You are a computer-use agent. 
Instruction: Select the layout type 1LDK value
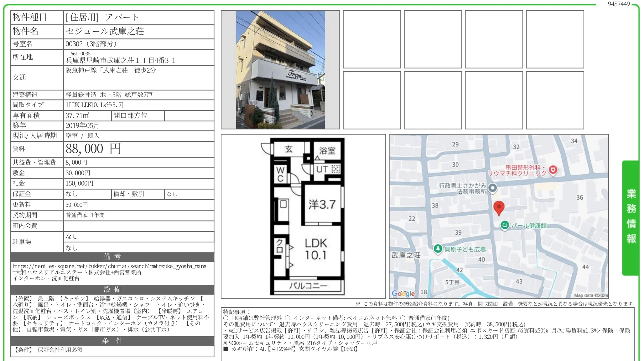tap(94, 105)
